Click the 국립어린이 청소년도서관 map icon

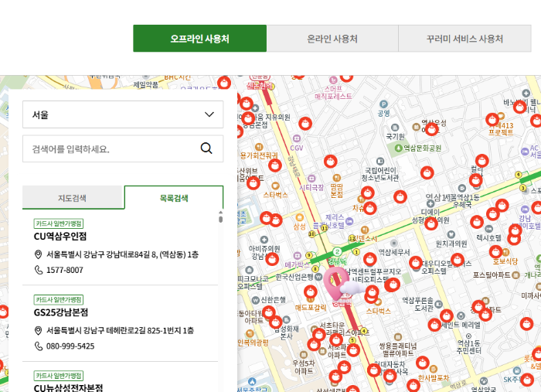click(380, 161)
